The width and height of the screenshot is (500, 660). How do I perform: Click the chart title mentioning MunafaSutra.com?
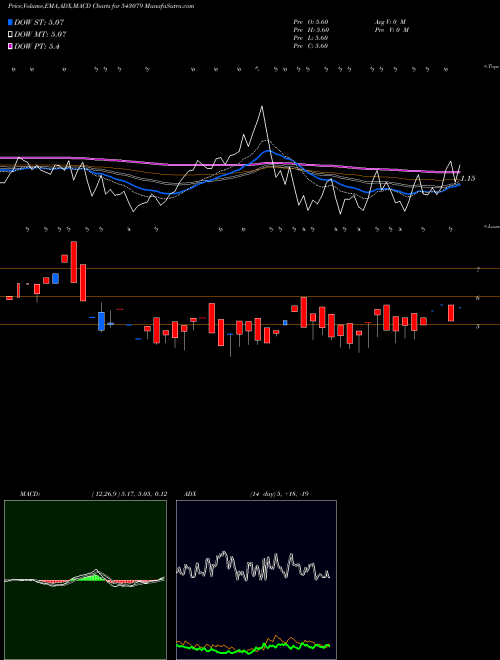pos(101,7)
